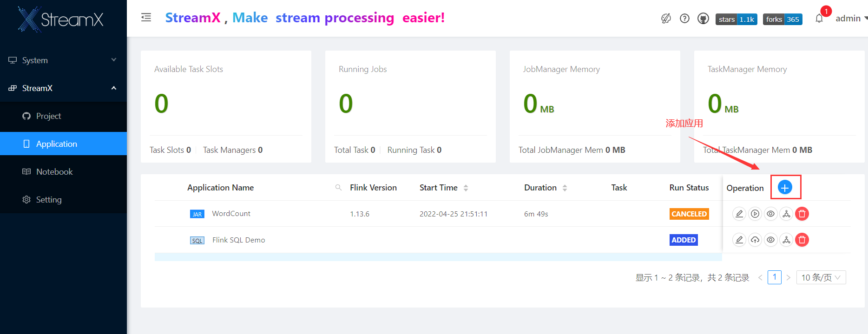The height and width of the screenshot is (334, 868).
Task: Go to pagination page 1
Action: [775, 277]
